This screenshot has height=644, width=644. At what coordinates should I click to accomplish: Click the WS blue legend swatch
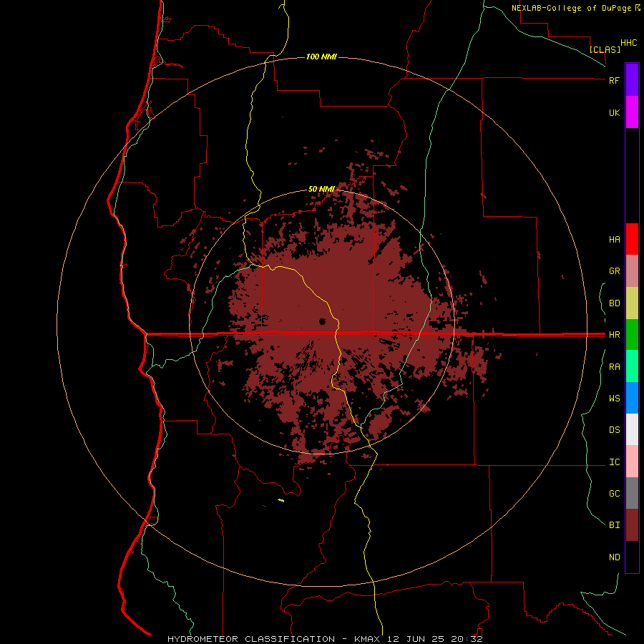[632, 398]
